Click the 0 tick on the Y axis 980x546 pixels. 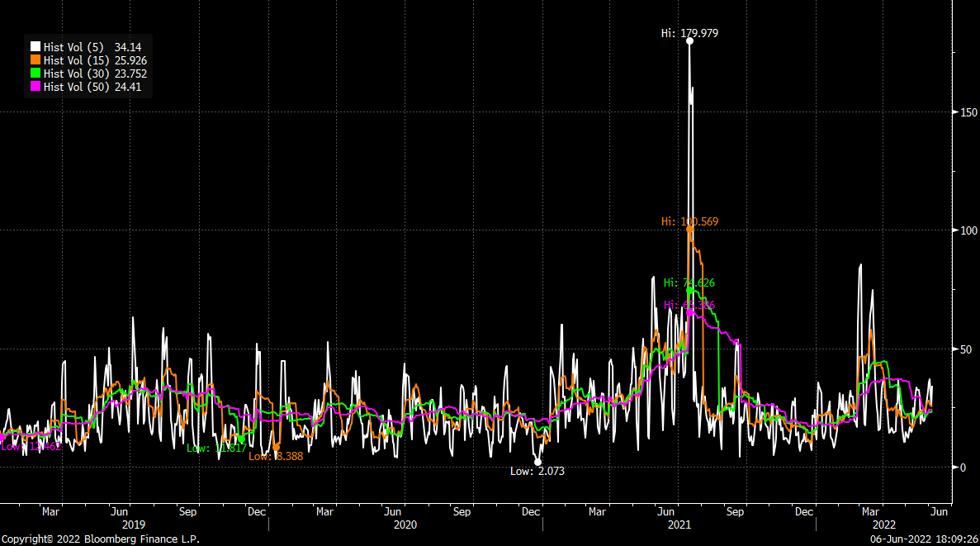click(x=959, y=468)
